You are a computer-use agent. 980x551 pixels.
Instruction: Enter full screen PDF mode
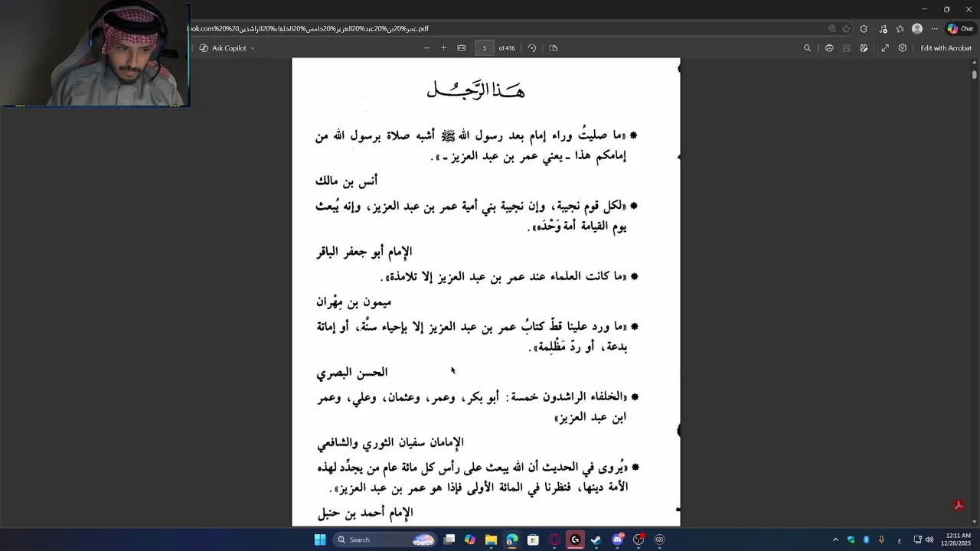point(885,48)
